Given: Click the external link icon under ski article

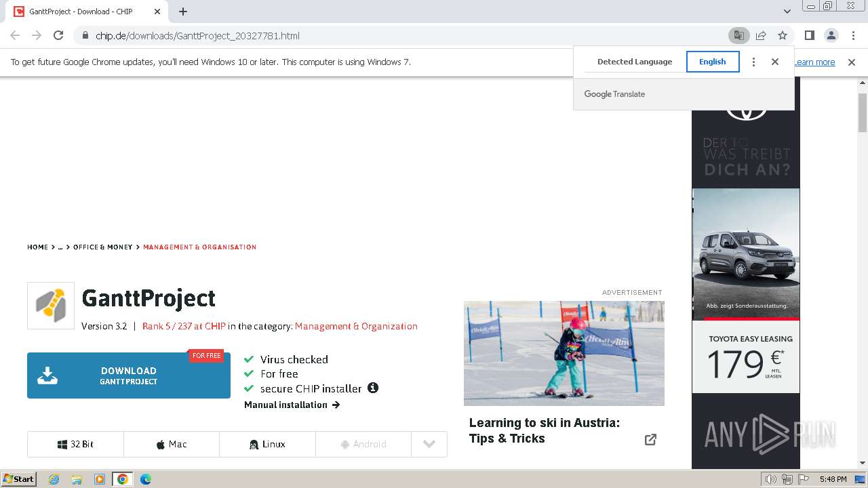Looking at the screenshot, I should 650,439.
